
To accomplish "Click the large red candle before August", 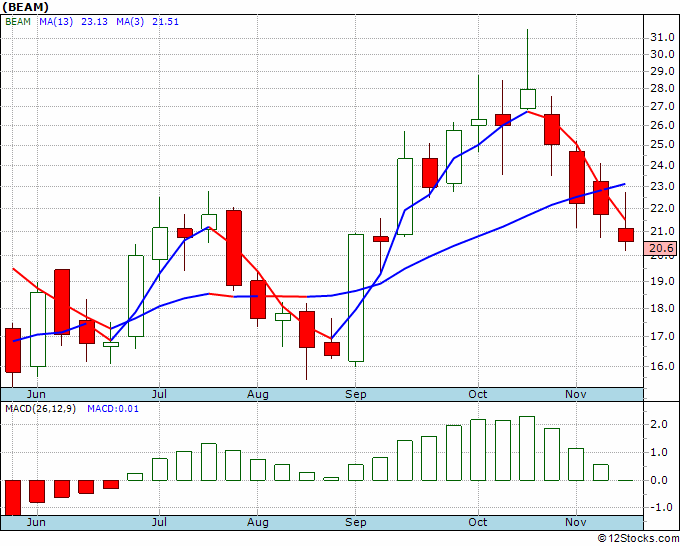I will [234, 248].
